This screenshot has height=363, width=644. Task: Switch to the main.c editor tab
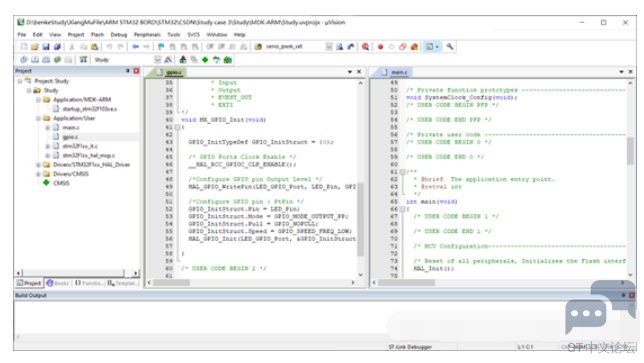[395, 72]
